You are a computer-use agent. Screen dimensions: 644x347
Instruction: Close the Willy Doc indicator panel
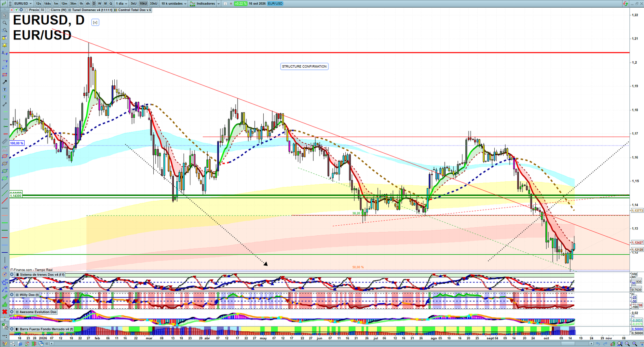(12, 295)
